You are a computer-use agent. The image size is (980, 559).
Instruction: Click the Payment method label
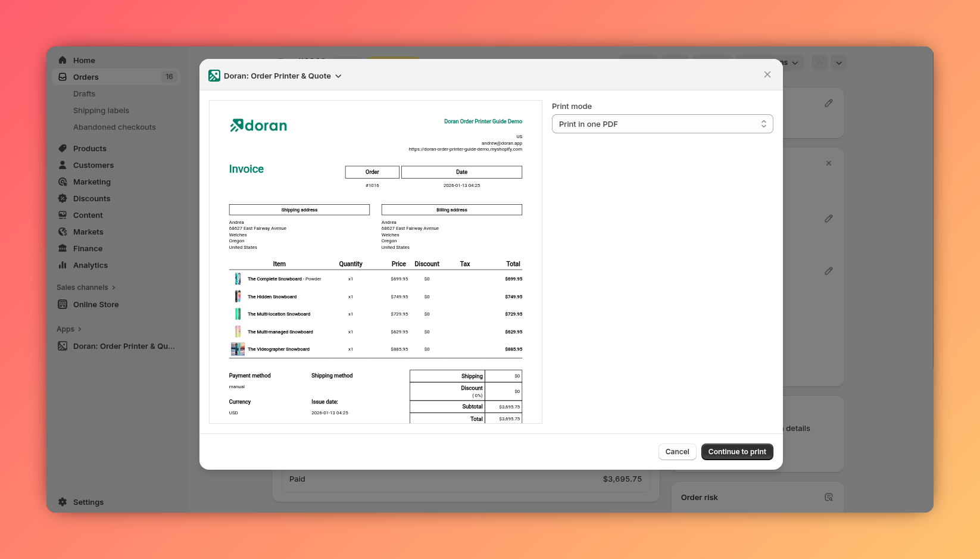pyautogui.click(x=250, y=376)
